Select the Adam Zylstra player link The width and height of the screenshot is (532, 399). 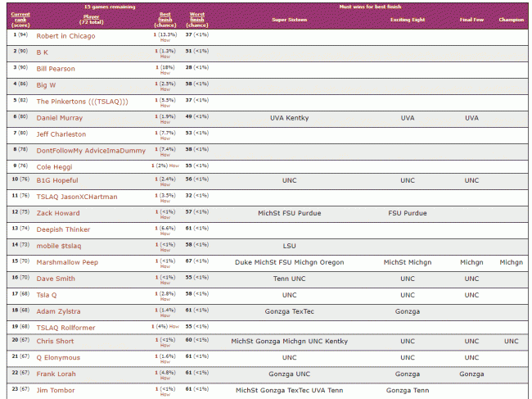click(59, 311)
